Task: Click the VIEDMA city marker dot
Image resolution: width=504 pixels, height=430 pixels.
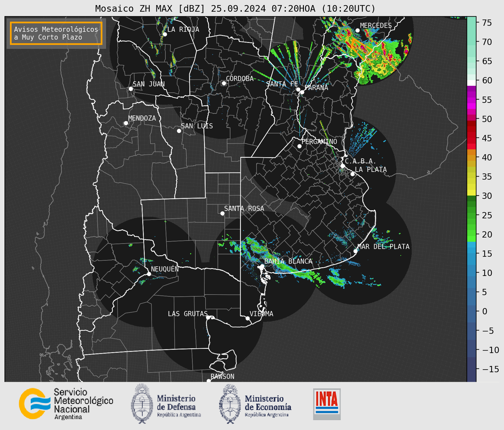Action: (248, 318)
